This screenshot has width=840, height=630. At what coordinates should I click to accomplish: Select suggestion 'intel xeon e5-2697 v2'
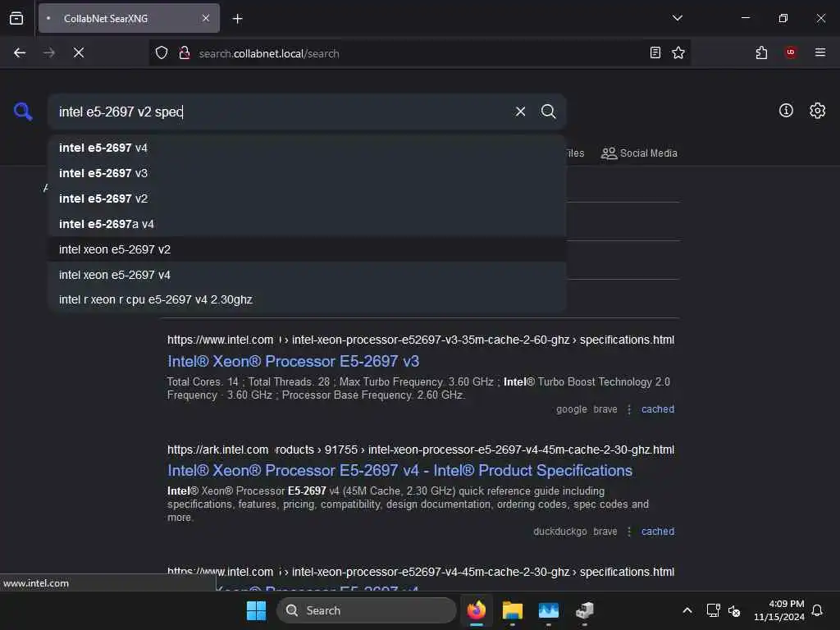point(307,249)
